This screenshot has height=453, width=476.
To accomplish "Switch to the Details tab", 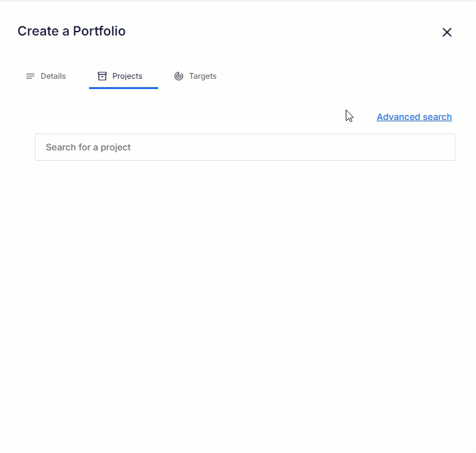I will point(46,76).
